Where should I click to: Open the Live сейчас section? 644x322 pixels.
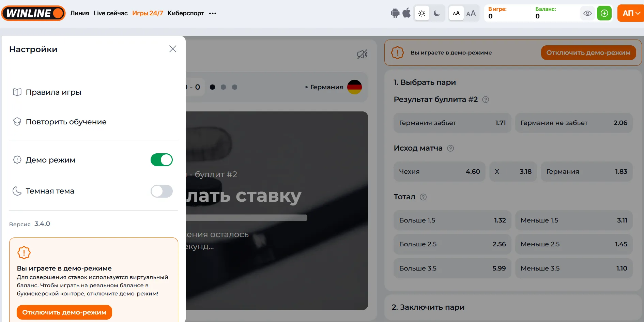[110, 13]
